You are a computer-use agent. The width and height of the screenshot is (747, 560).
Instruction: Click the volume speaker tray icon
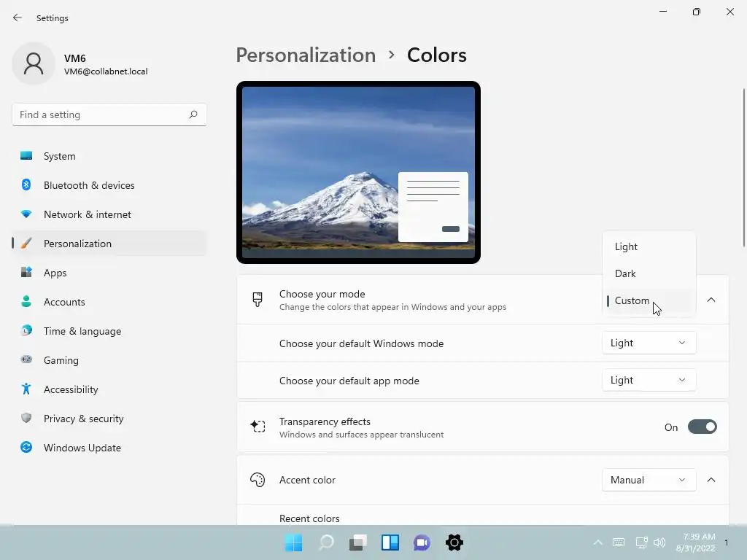659,542
